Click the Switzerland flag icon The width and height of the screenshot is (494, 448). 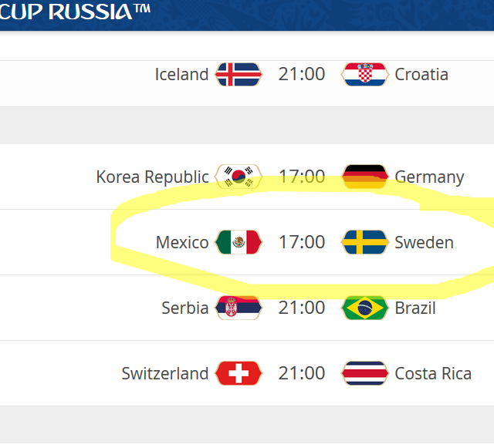[239, 373]
